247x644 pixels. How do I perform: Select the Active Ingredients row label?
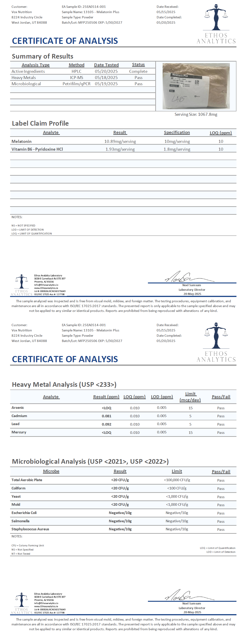[x=28, y=71]
